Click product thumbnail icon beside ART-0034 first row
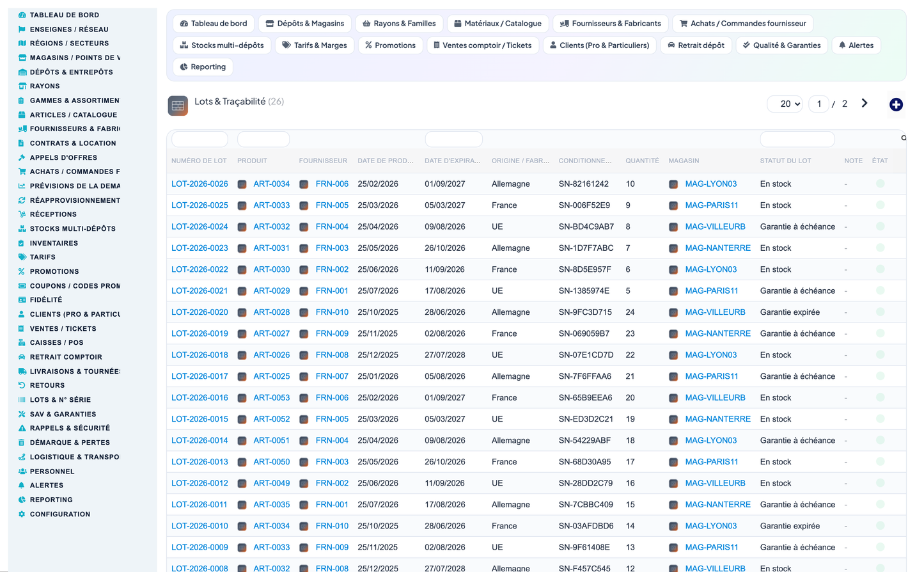 (x=242, y=184)
